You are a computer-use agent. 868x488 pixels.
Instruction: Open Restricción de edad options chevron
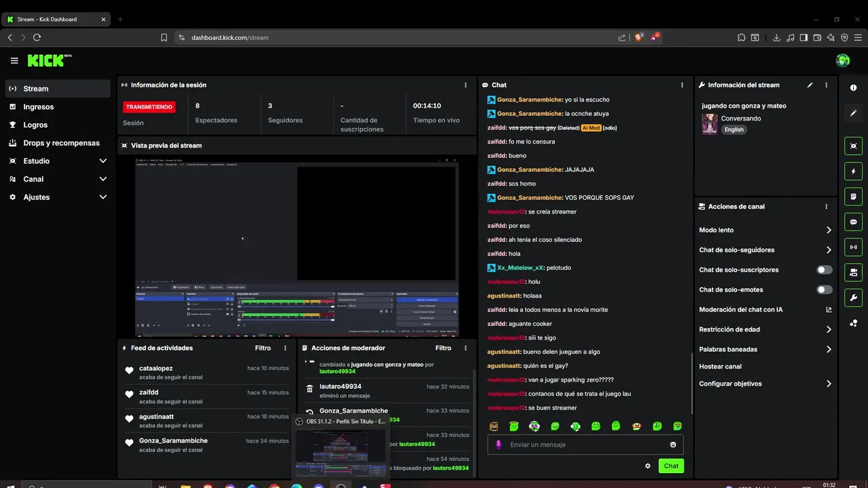(x=829, y=329)
